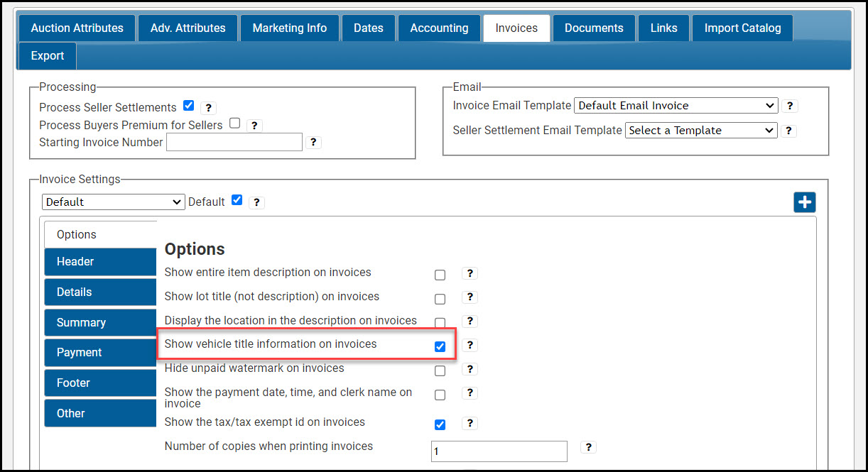868x472 pixels.
Task: Open help for Process Seller Settlements
Action: click(x=208, y=108)
